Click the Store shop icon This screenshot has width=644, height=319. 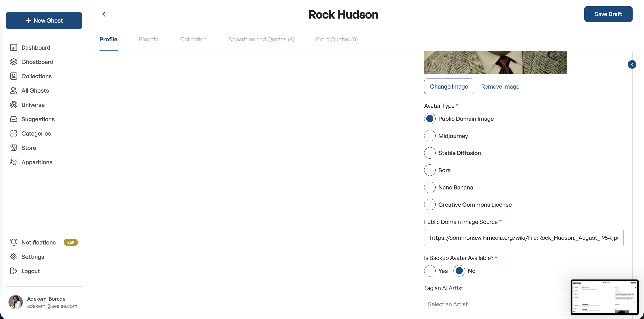tap(13, 148)
